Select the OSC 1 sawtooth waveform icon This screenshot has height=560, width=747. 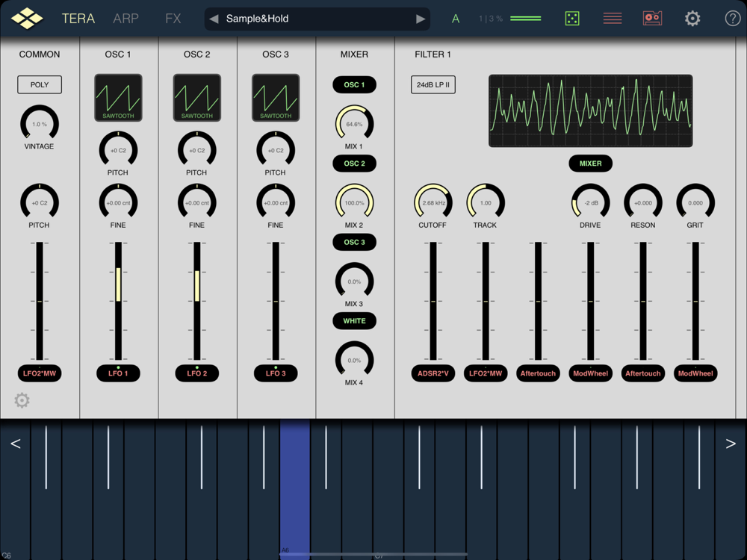coord(118,98)
